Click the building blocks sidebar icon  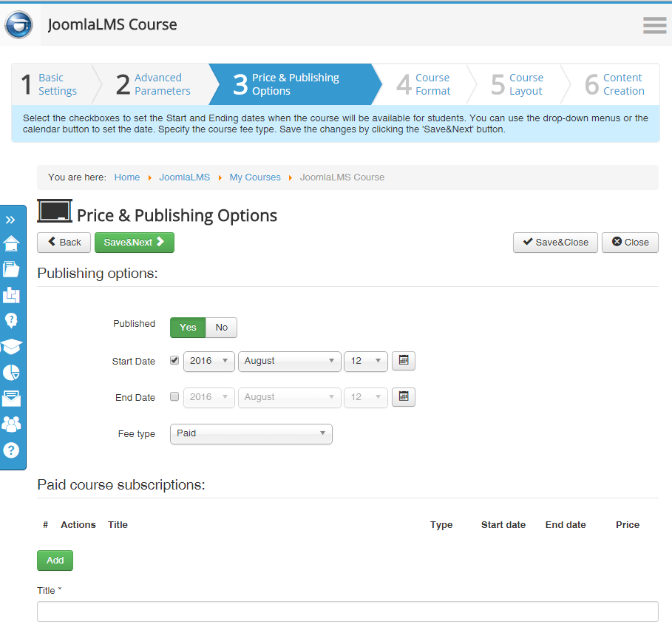coord(11,295)
